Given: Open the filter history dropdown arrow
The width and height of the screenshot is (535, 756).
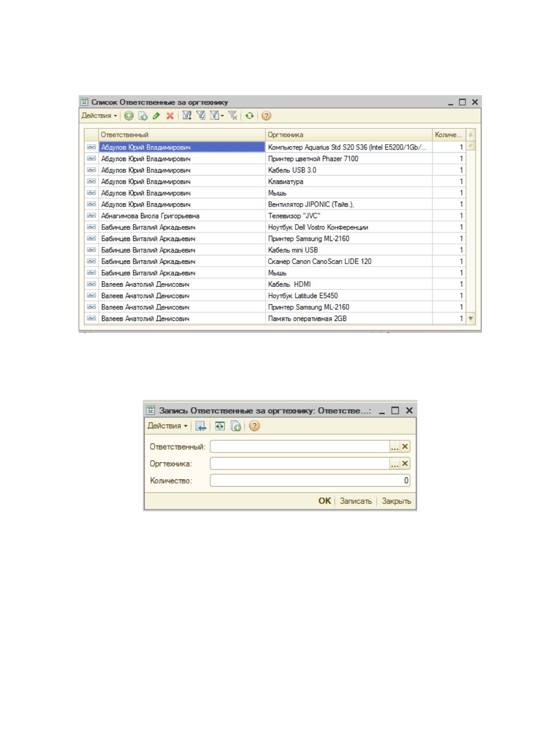Looking at the screenshot, I should click(222, 116).
